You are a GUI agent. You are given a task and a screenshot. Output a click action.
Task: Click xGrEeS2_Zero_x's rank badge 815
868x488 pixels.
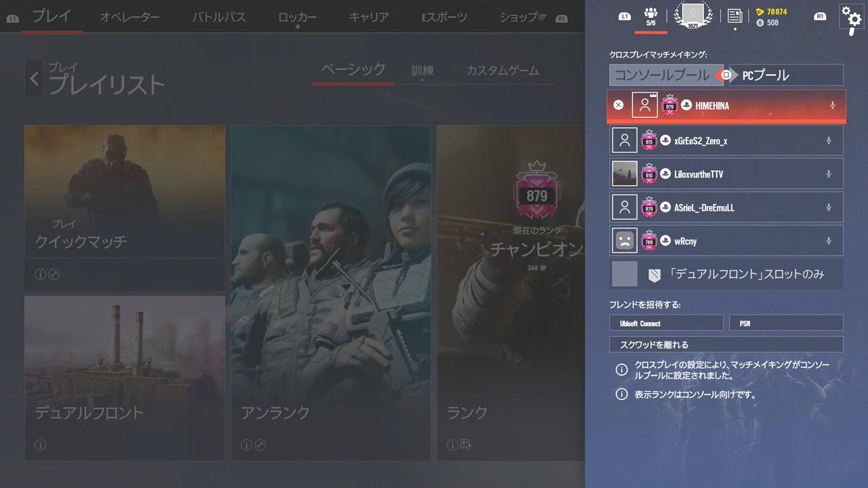pos(649,140)
